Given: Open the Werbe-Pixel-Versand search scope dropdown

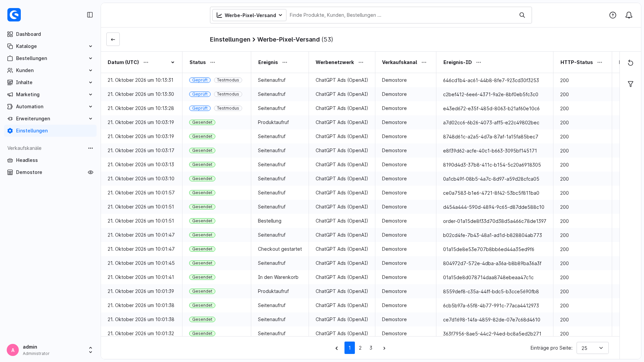Looking at the screenshot, I should point(249,15).
